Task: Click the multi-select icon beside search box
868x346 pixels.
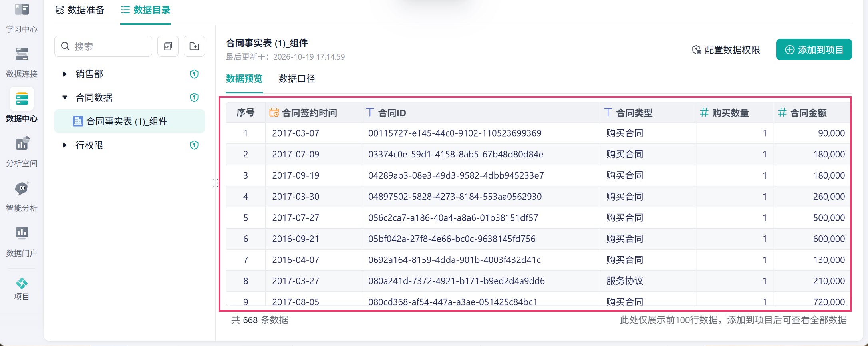Action: pos(168,46)
